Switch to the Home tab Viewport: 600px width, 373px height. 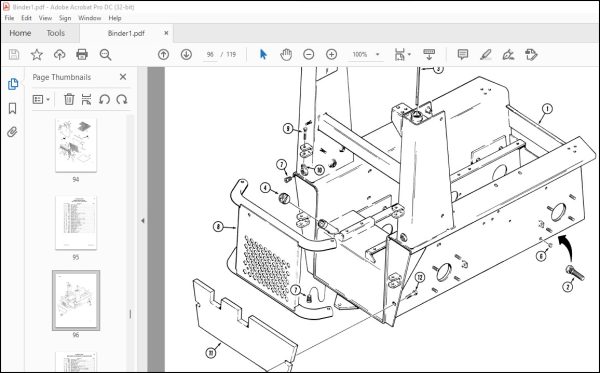pos(20,33)
